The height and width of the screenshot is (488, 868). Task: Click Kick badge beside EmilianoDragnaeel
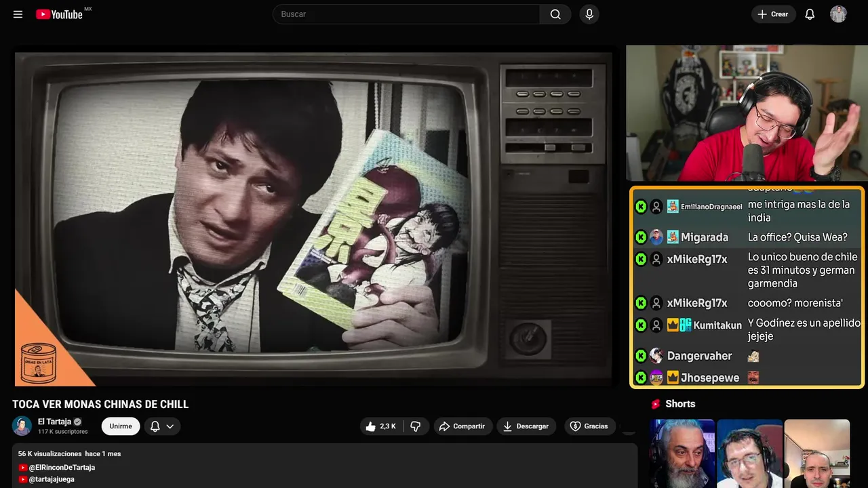pyautogui.click(x=641, y=207)
